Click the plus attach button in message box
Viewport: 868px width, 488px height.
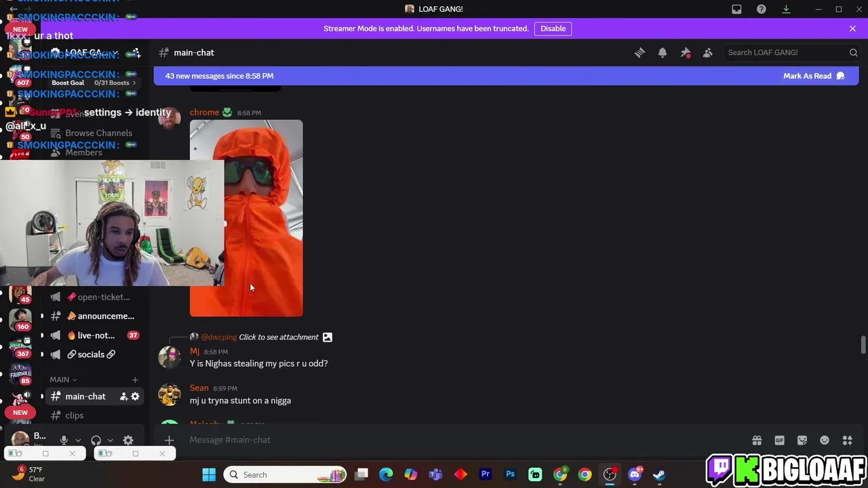(x=169, y=440)
